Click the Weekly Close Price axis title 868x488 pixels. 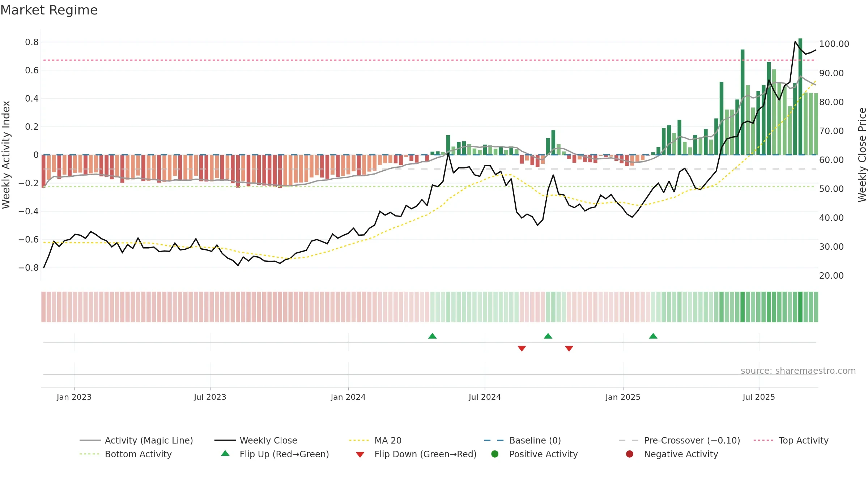pyautogui.click(x=862, y=155)
